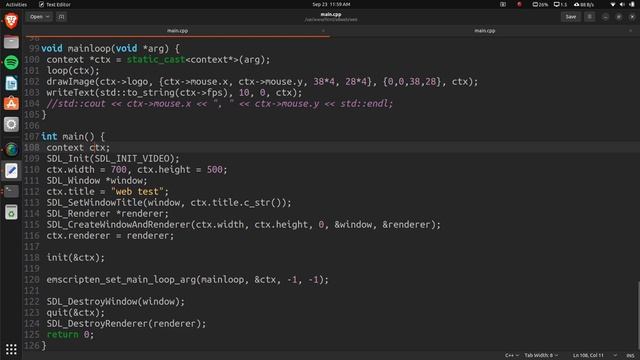Click the commented std::cout line

point(220,104)
